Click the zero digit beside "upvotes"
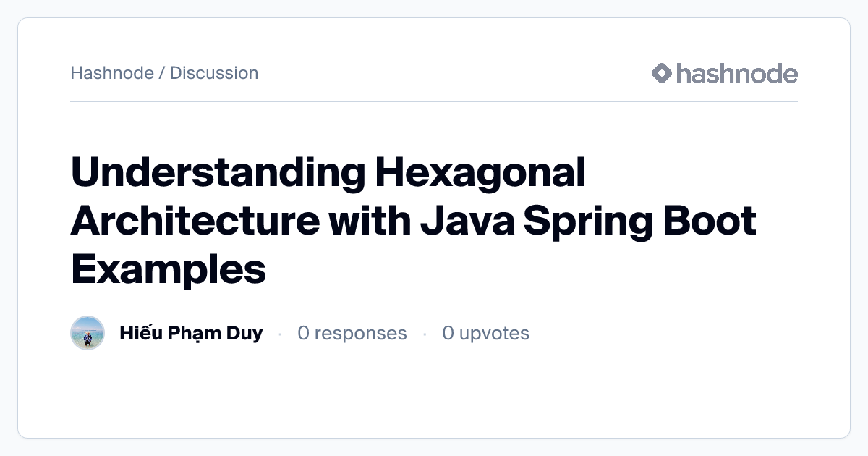This screenshot has height=456, width=868. pyautogui.click(x=448, y=333)
